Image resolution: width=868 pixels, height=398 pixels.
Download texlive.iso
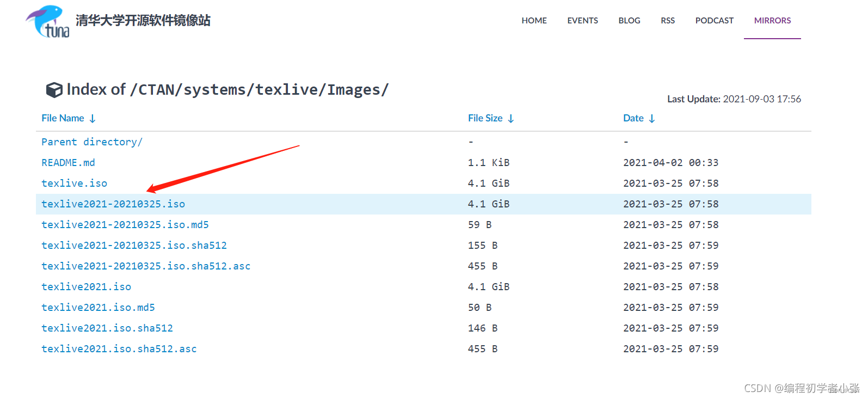74,183
